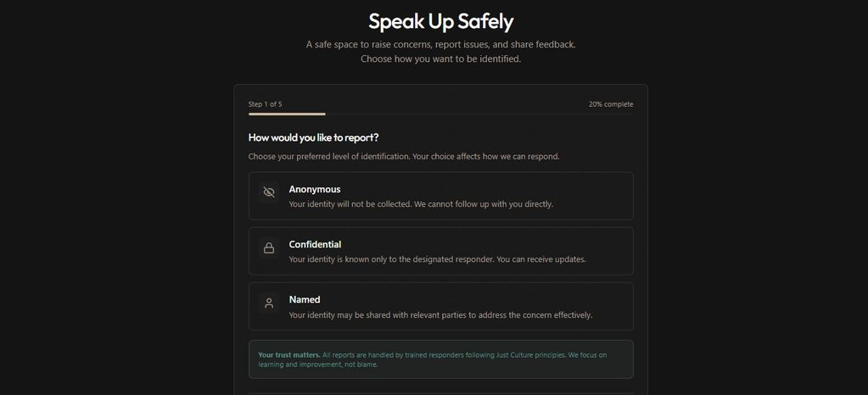Click the 'identity will not be collected' description
The width and height of the screenshot is (868, 395).
click(x=421, y=204)
